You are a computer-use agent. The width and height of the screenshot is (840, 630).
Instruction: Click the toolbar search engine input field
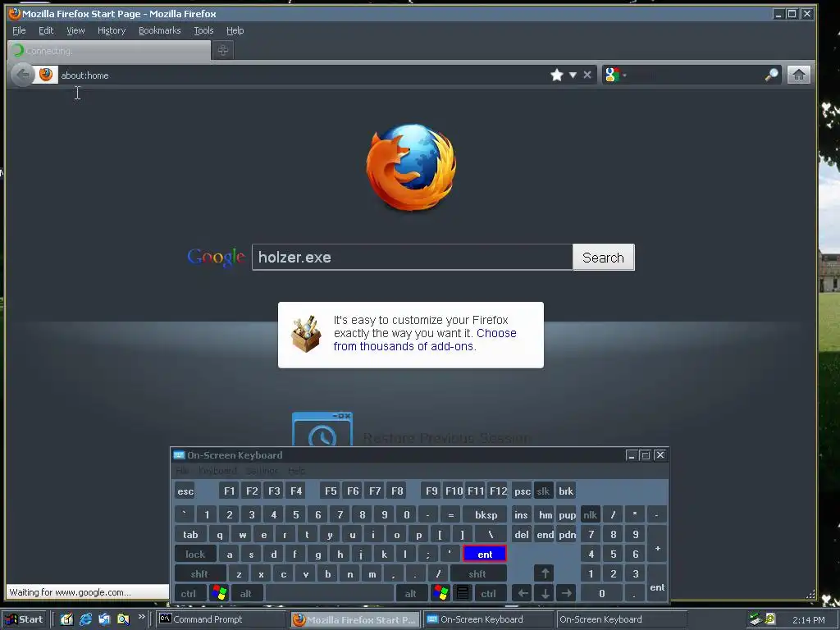click(x=696, y=75)
